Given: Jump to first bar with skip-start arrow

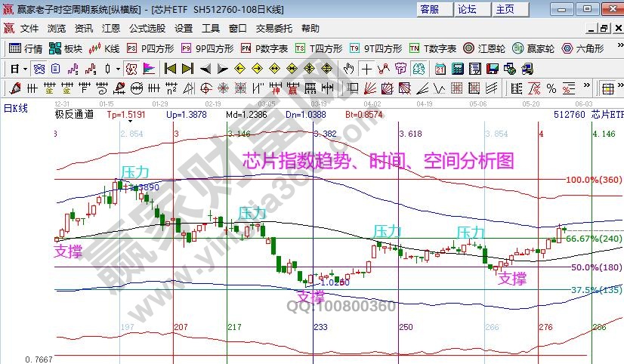Looking at the screenshot, I should tap(169, 69).
